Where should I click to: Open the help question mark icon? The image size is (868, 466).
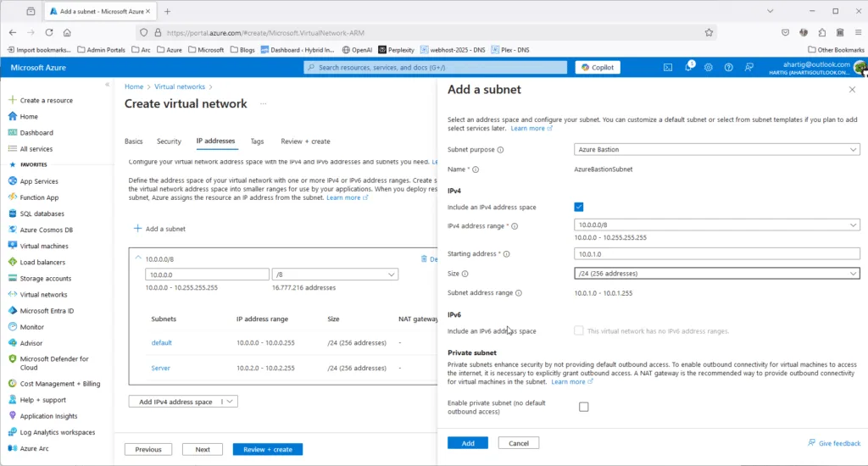point(728,68)
